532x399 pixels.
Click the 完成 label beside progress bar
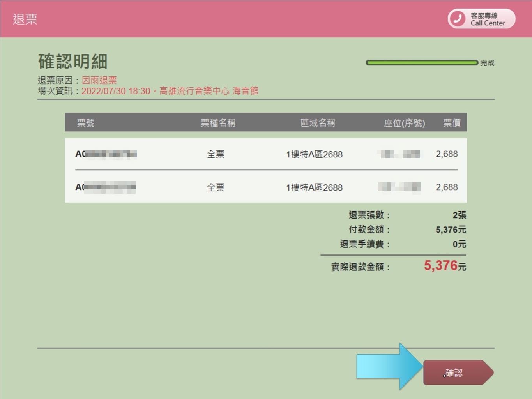click(x=487, y=63)
